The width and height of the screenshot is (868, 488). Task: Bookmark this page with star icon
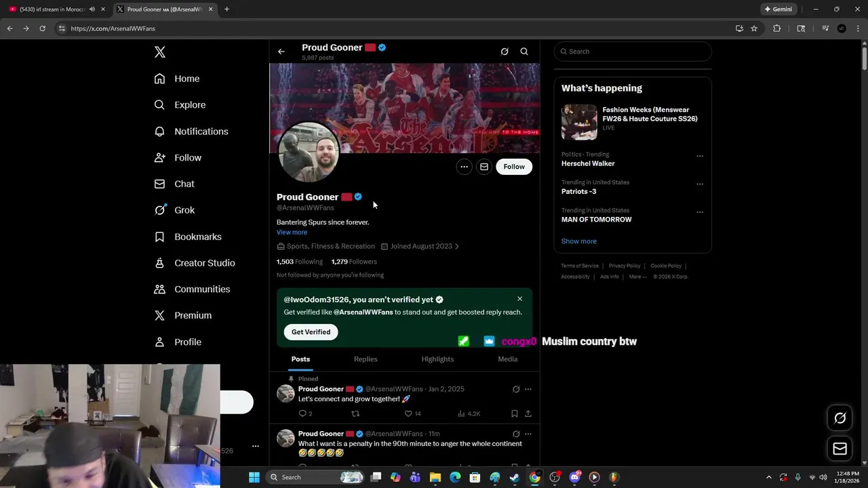754,28
